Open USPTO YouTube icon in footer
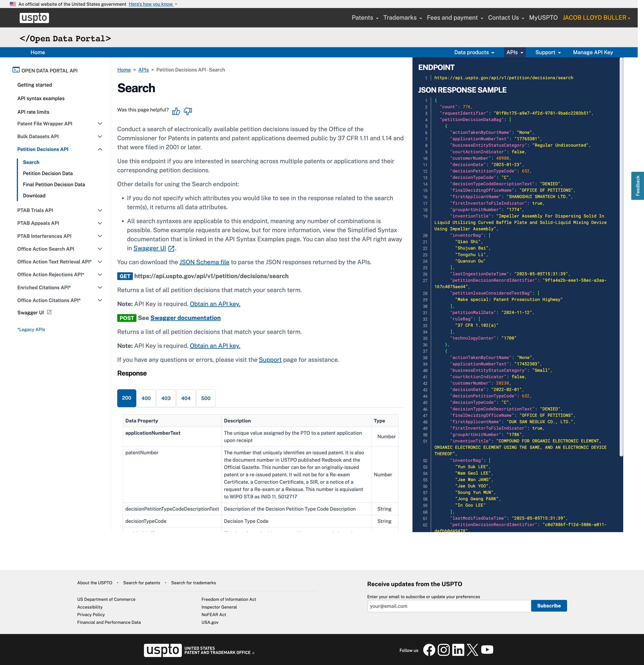The image size is (644, 665). 487,650
